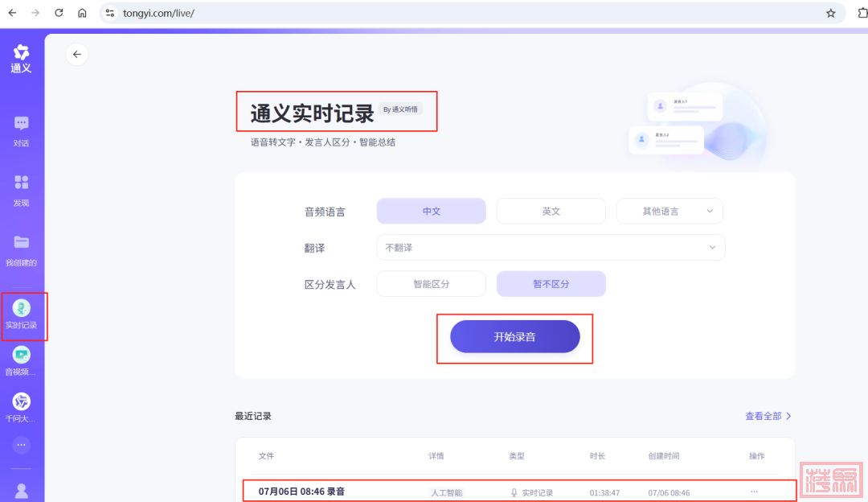Click the user profile avatar icon
The image size is (868, 502).
click(22, 490)
